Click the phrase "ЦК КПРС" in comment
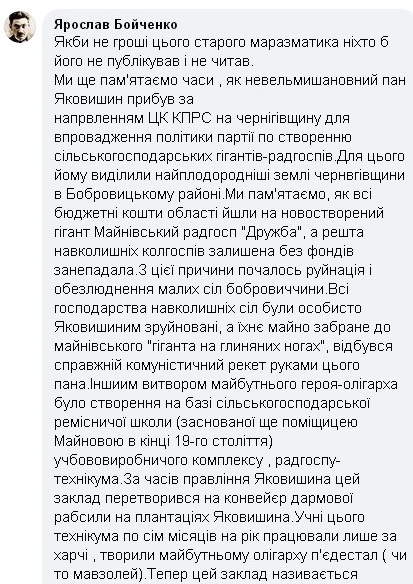 [180, 118]
